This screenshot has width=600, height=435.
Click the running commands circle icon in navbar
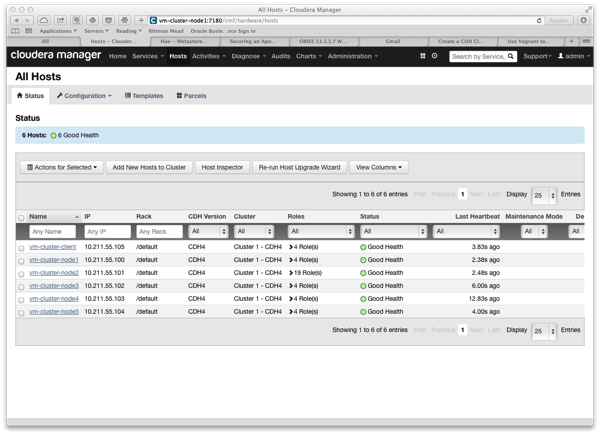point(434,56)
